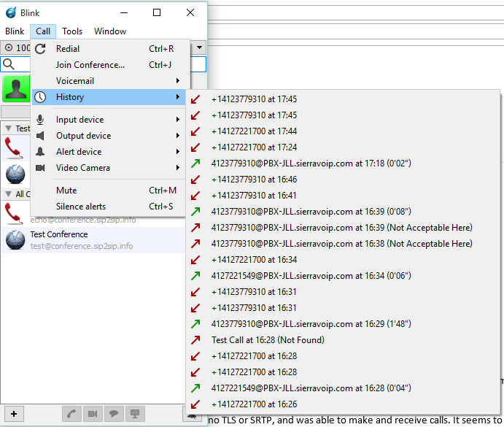Expand the Input device submenu arrow
504x427 pixels.
[x=178, y=120]
